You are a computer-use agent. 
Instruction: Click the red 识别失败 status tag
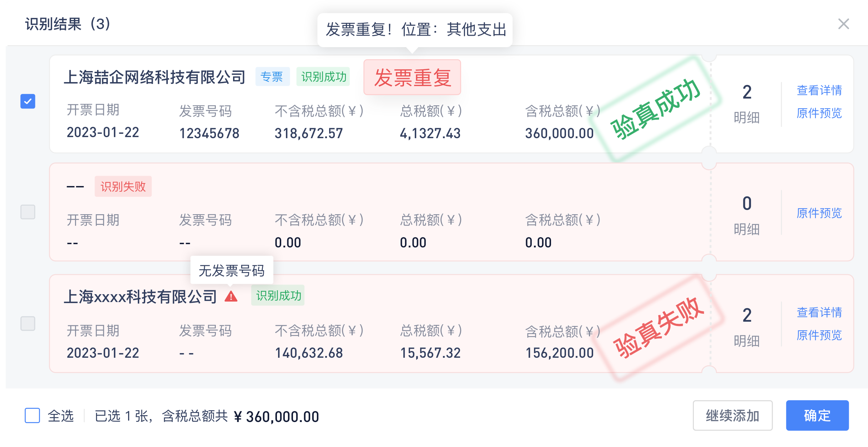123,186
